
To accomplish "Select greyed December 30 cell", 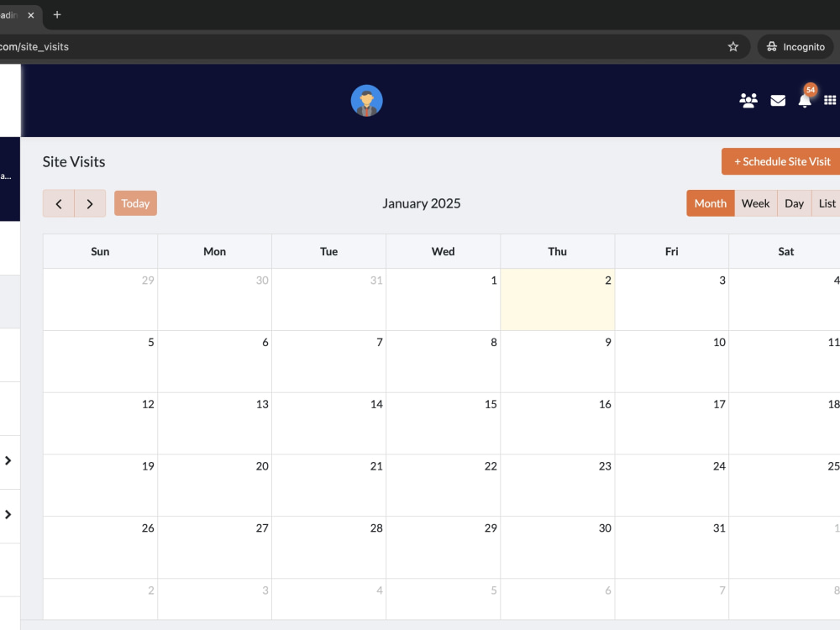I will tap(214, 300).
